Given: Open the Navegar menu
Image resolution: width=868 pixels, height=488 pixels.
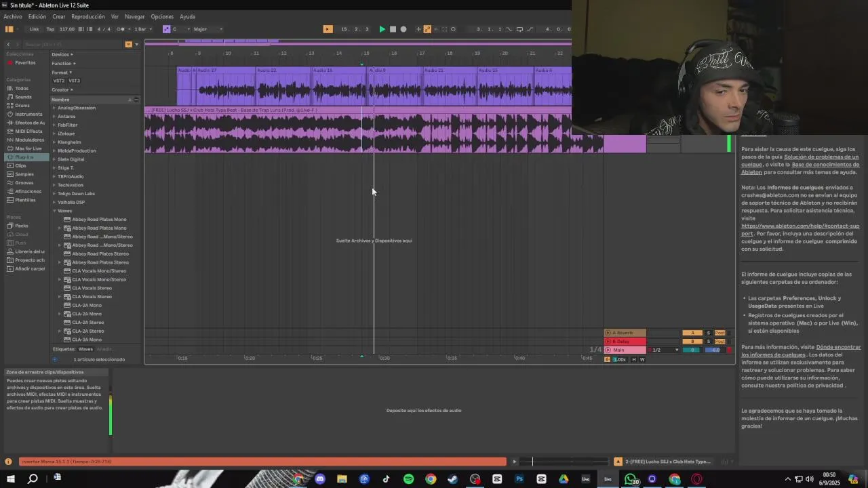Looking at the screenshot, I should point(134,16).
